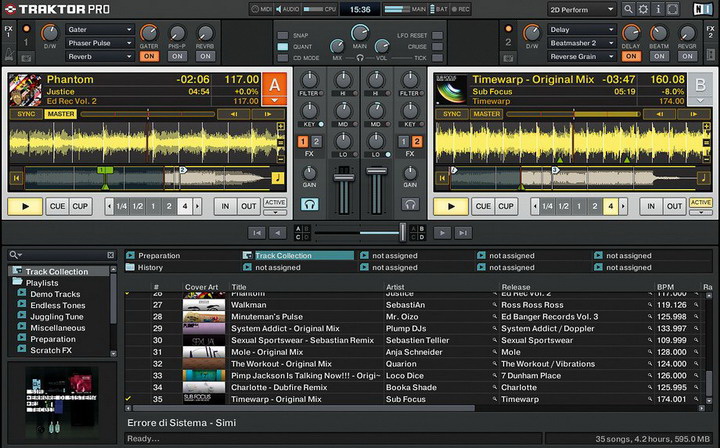Toggle QUANT quantize option

[x=283, y=45]
